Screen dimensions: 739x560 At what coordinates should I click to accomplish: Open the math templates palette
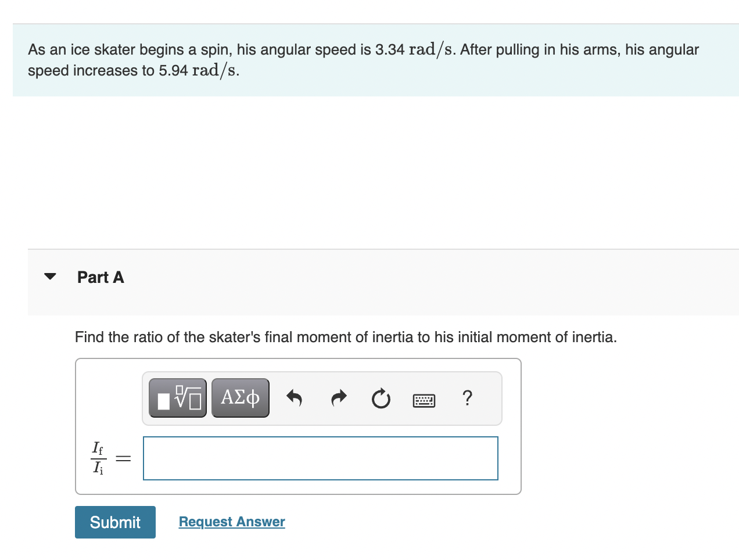pyautogui.click(x=177, y=397)
